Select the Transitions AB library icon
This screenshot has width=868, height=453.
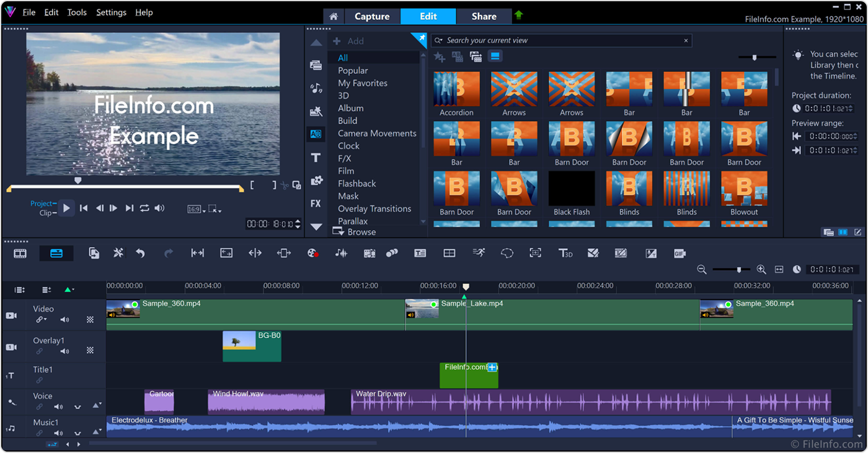coord(316,134)
